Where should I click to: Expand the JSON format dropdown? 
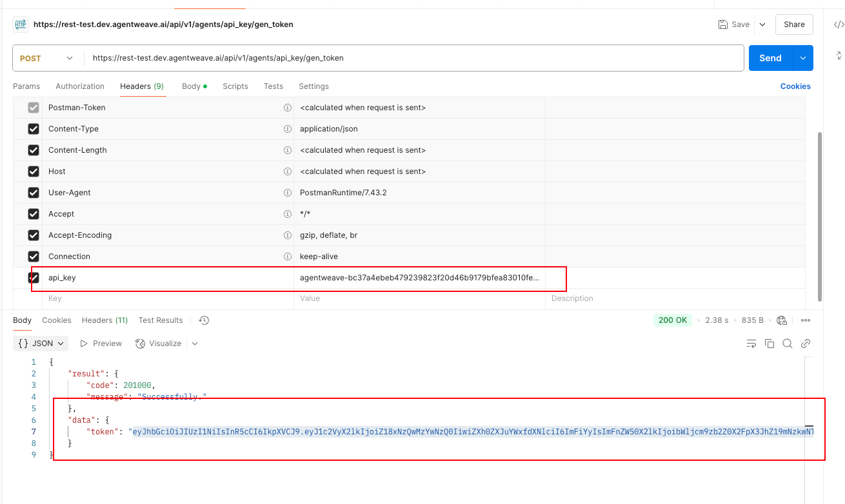[40, 344]
